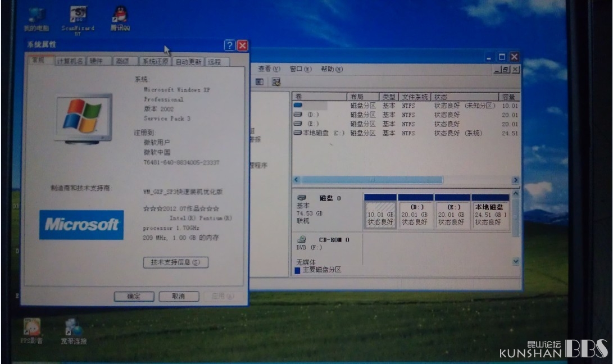The image size is (613, 364).
Task: Open the 宽带连接 desktop shortcut
Action: pyautogui.click(x=74, y=331)
